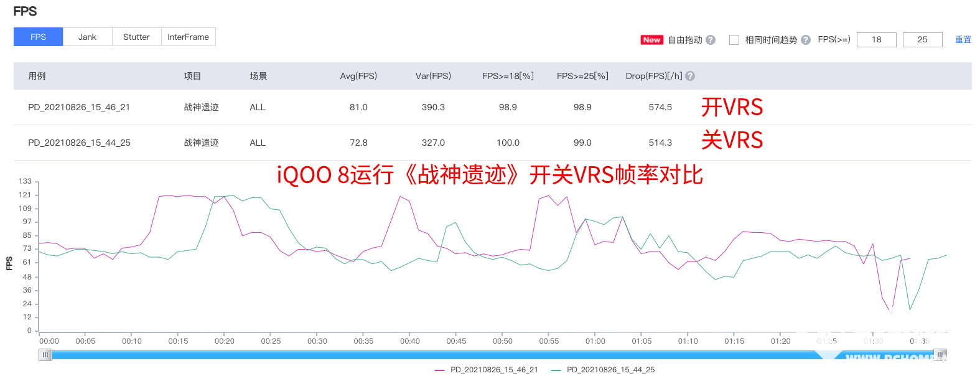Click the blue time range slider bar
980x381 pixels.
(492, 355)
